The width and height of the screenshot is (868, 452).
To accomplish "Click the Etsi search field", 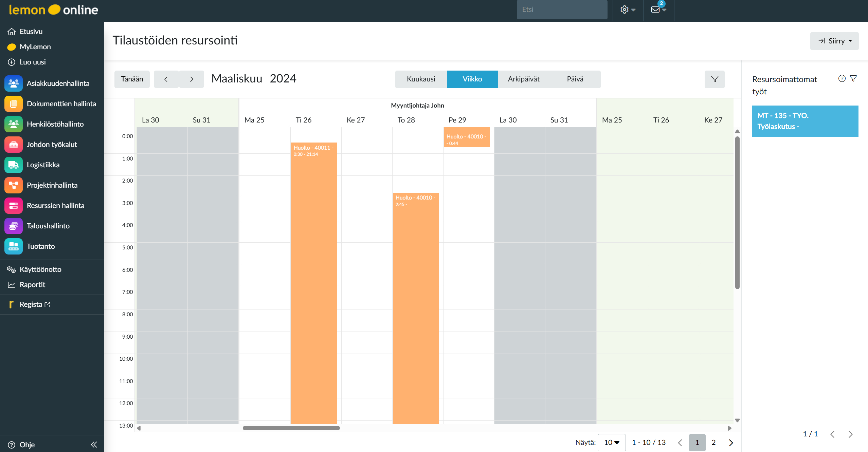I will [x=562, y=10].
